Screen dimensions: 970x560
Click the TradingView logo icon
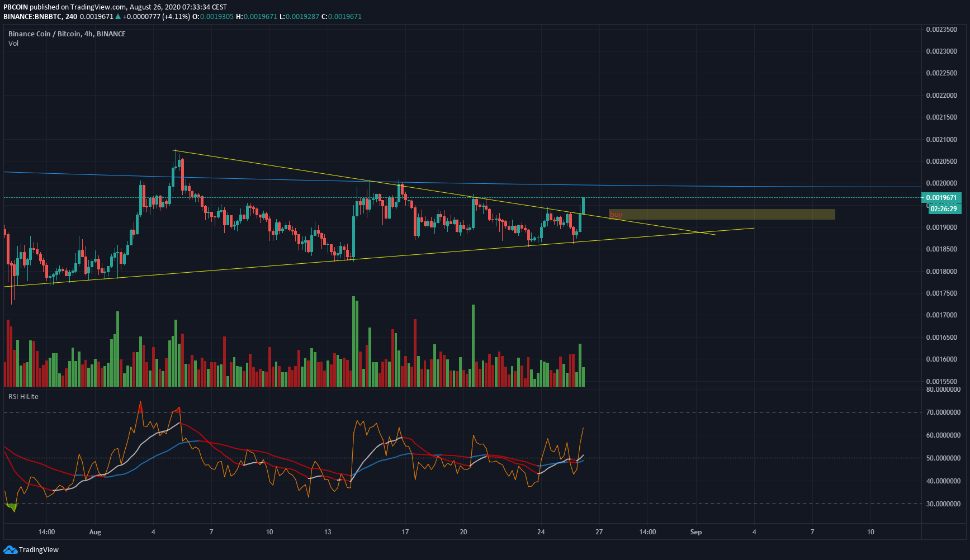10,550
